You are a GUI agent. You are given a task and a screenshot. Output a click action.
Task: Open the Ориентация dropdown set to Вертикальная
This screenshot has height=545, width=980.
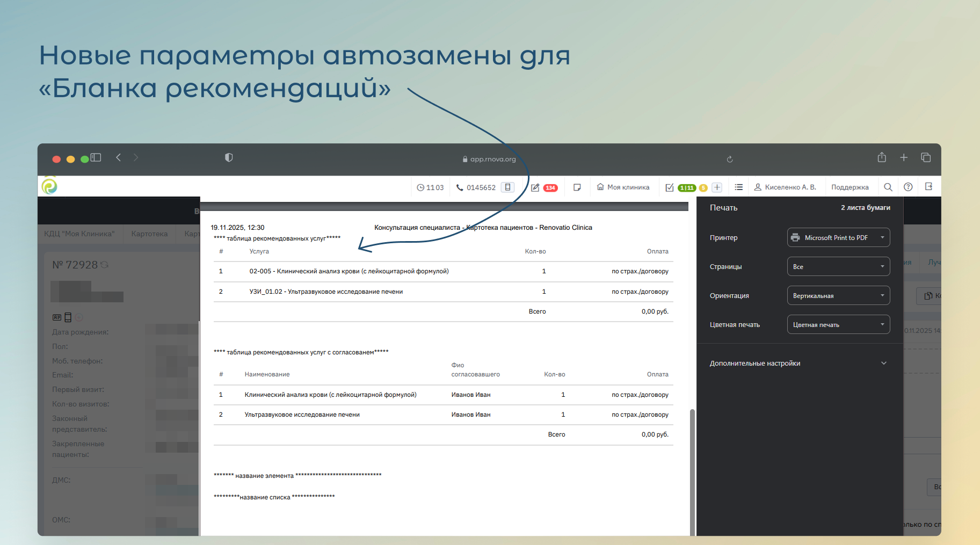coord(838,295)
